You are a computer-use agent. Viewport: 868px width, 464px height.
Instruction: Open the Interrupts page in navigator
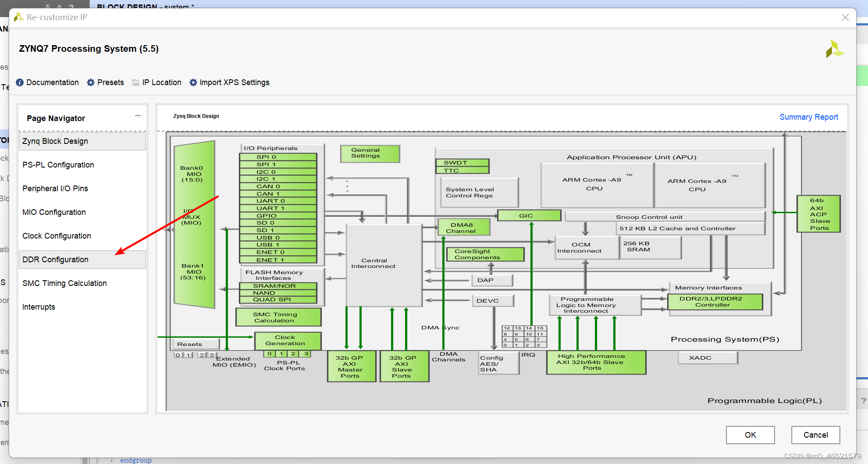tap(39, 307)
